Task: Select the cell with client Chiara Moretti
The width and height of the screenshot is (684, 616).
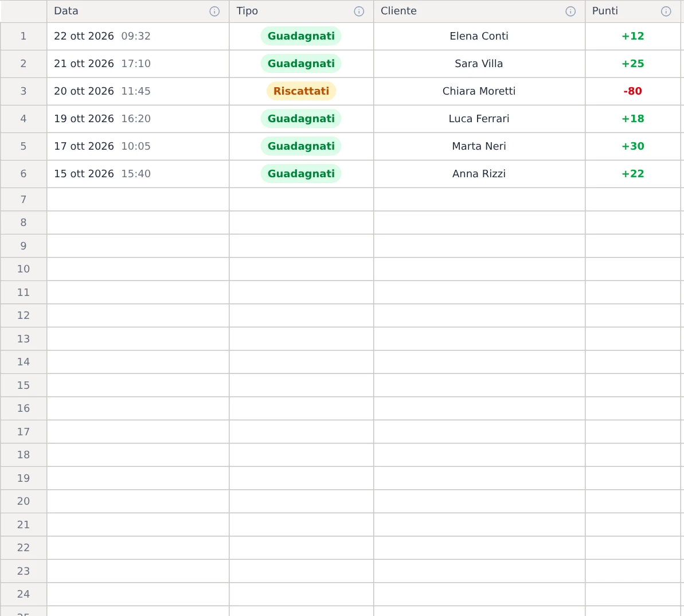Action: click(x=479, y=91)
